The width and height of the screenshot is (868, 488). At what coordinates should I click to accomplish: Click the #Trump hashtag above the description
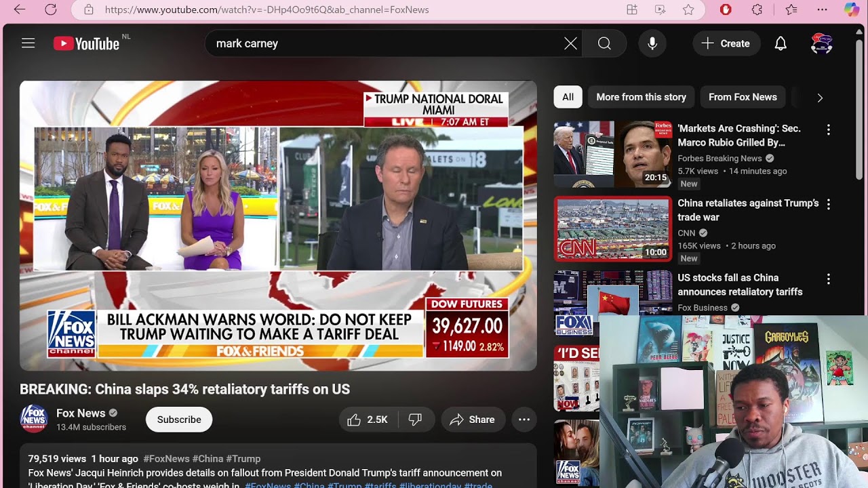(x=243, y=459)
